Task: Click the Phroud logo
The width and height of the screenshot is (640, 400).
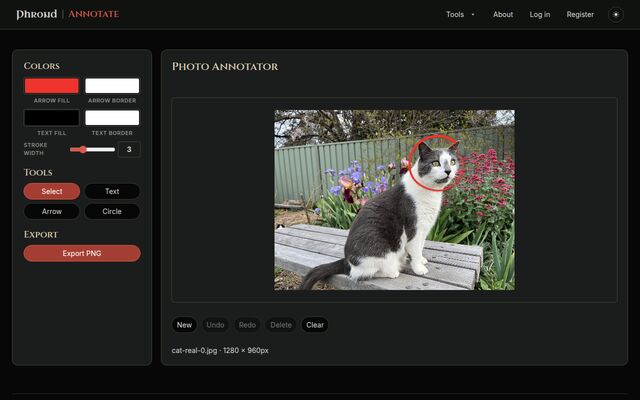Action: 37,14
